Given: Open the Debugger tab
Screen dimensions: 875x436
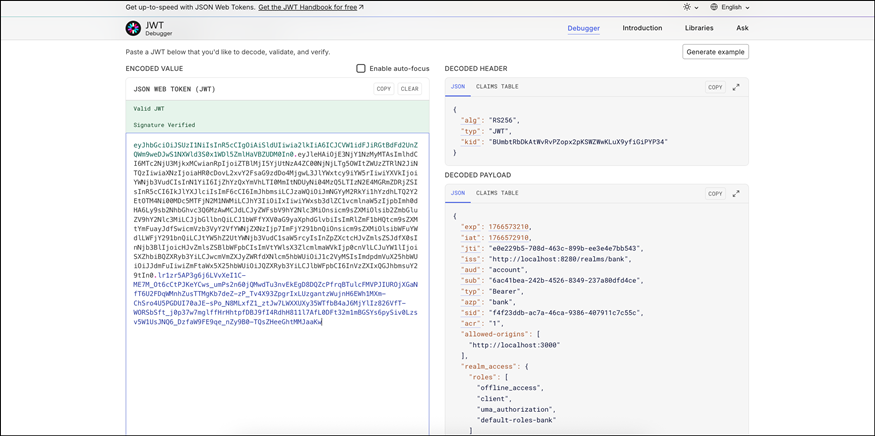Looking at the screenshot, I should (583, 28).
